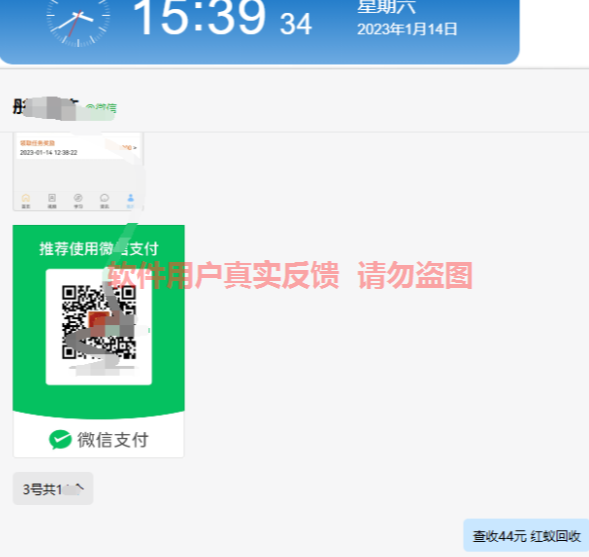Click the analog clock widget
The height and width of the screenshot is (557, 589).
point(78,17)
